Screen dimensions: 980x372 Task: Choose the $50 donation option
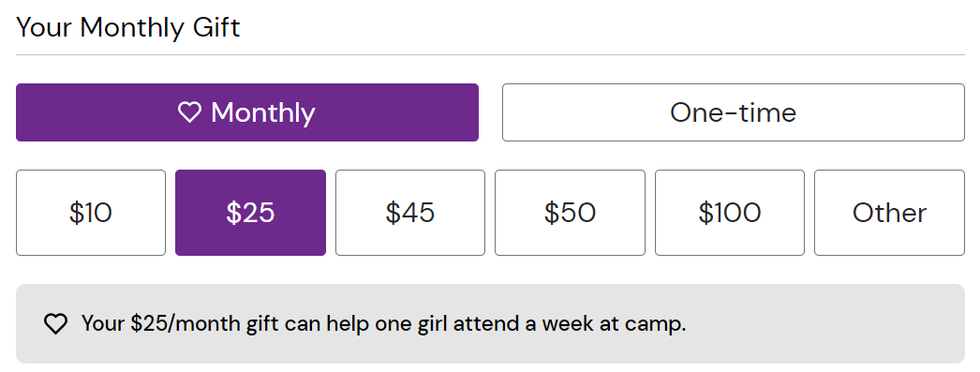(x=570, y=213)
